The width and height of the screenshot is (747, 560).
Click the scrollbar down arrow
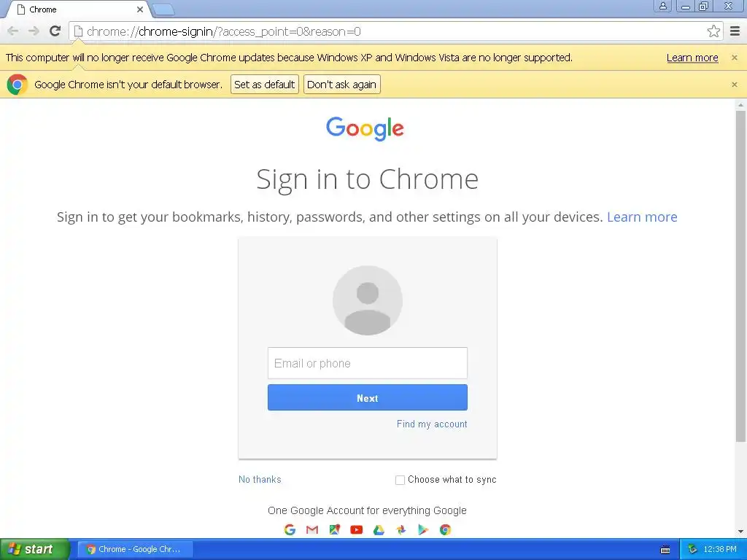tap(740, 532)
